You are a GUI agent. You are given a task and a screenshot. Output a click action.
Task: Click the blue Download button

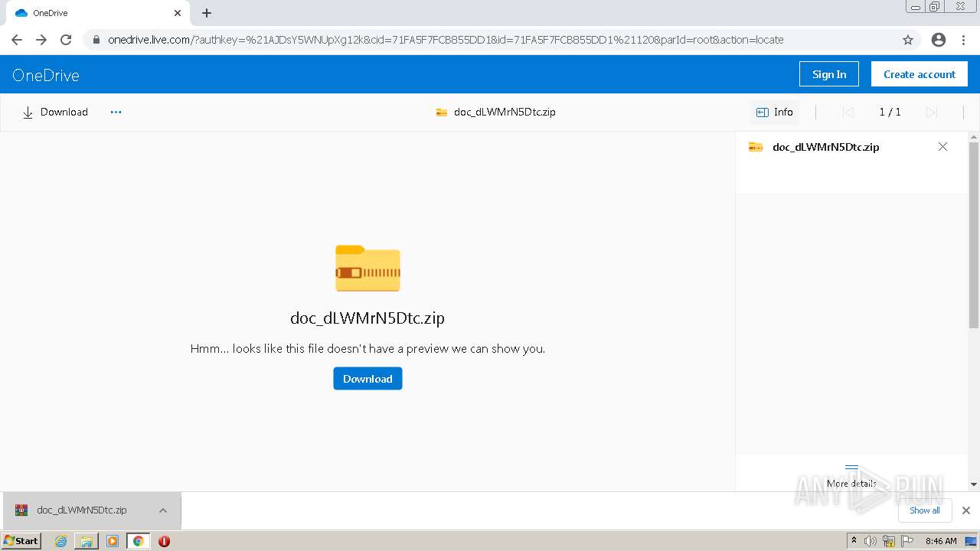pos(367,379)
